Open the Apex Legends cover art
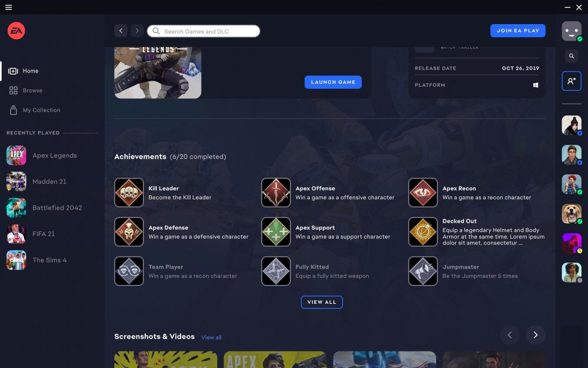The image size is (588, 368). 158,72
